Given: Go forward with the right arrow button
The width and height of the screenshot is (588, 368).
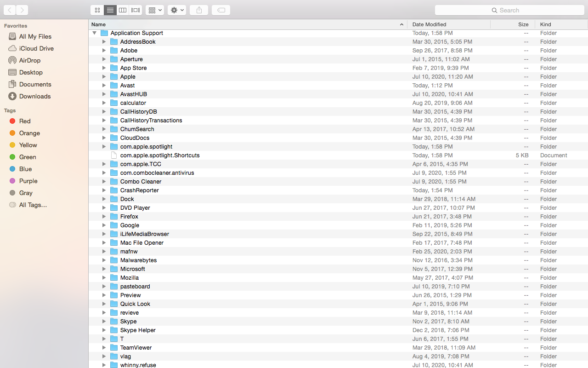Looking at the screenshot, I should (x=22, y=10).
